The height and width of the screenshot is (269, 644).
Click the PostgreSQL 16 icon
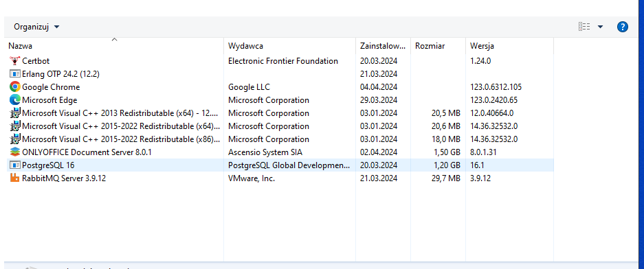[x=15, y=165]
